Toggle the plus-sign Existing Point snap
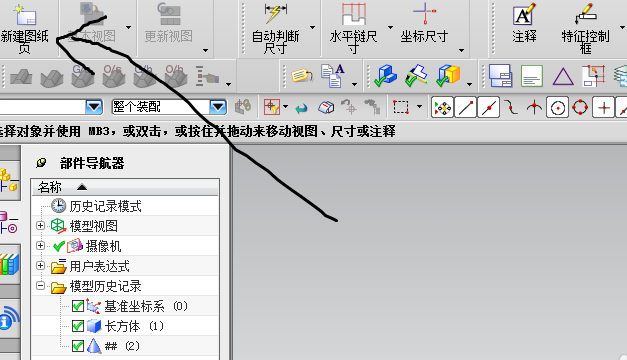This screenshot has width=627, height=360. point(603,108)
